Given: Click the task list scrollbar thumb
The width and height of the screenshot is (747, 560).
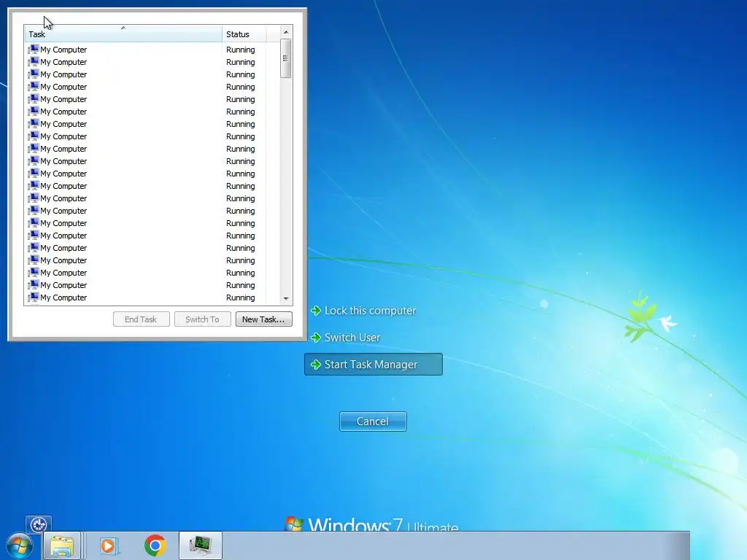Looking at the screenshot, I should pos(286,58).
